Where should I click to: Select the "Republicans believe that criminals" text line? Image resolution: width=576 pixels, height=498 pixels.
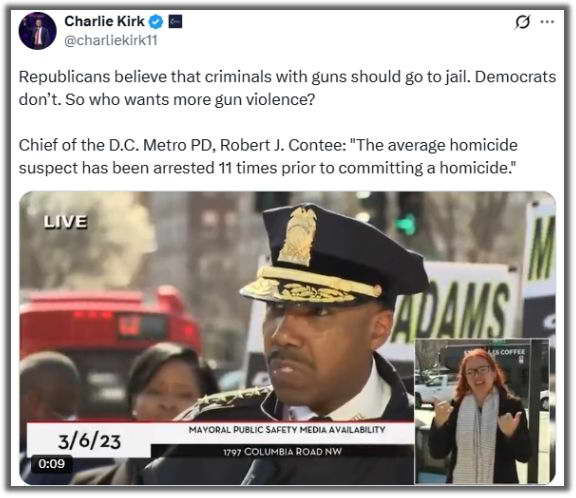287,77
